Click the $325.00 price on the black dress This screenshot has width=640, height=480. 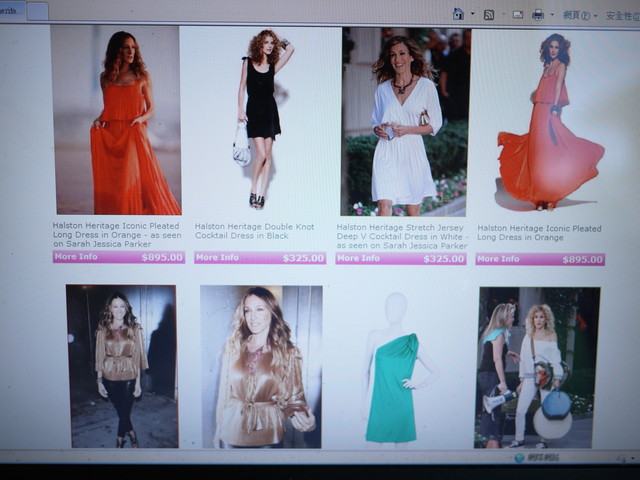[303, 258]
